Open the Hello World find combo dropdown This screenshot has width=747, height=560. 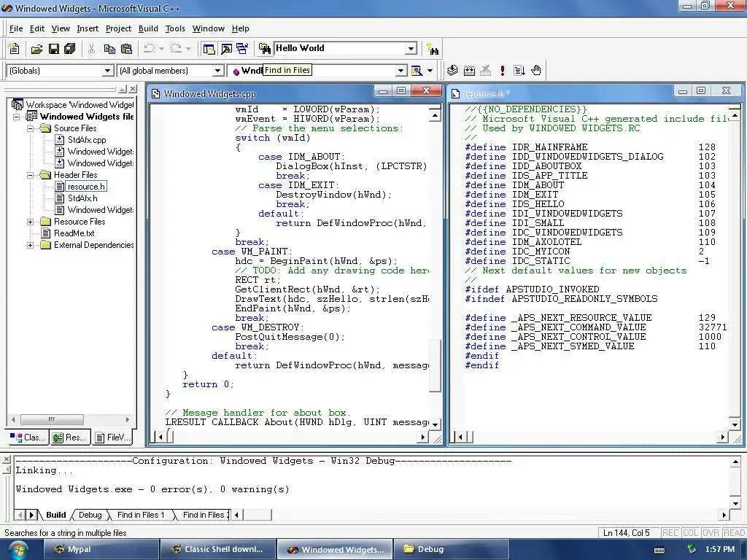(411, 49)
